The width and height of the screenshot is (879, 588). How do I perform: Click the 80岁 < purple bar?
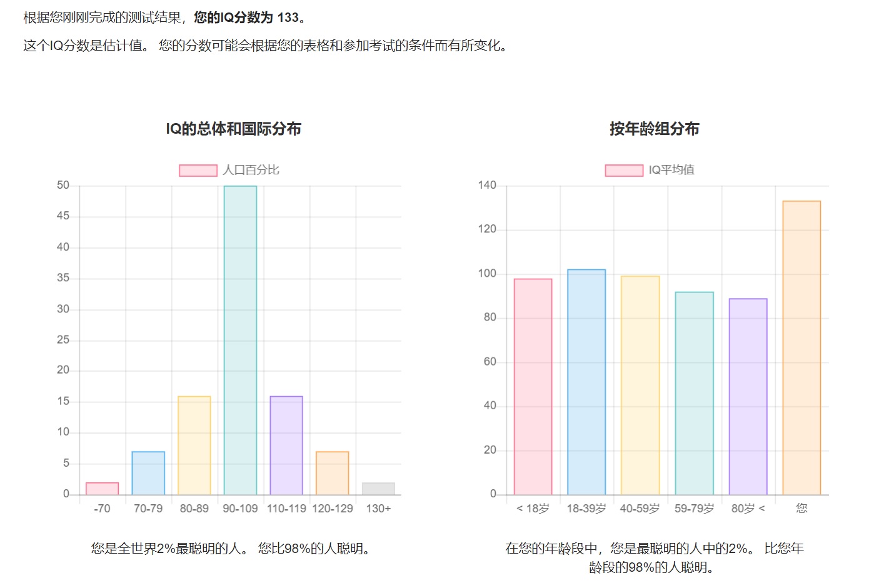coord(748,397)
